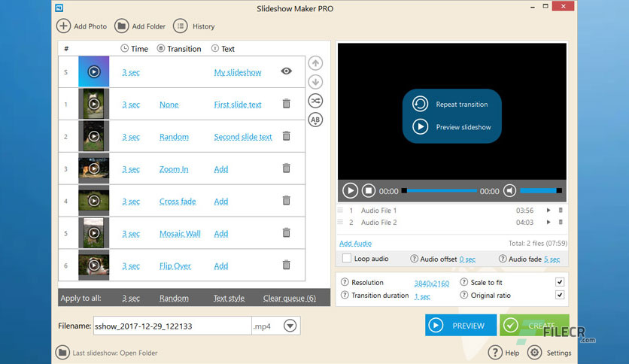
Task: Add text to the Cross fade slide
Action: tap(221, 202)
